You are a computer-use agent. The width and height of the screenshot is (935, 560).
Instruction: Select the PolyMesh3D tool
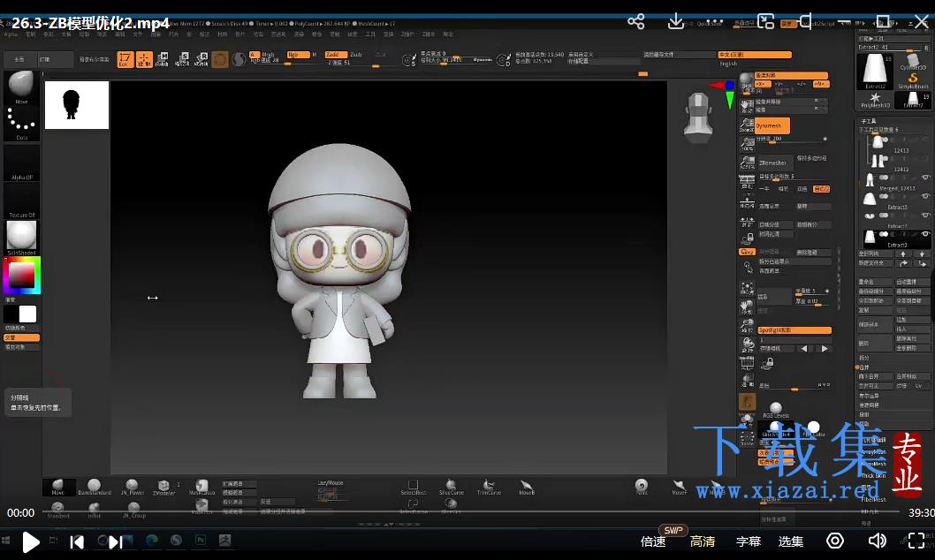point(875,101)
